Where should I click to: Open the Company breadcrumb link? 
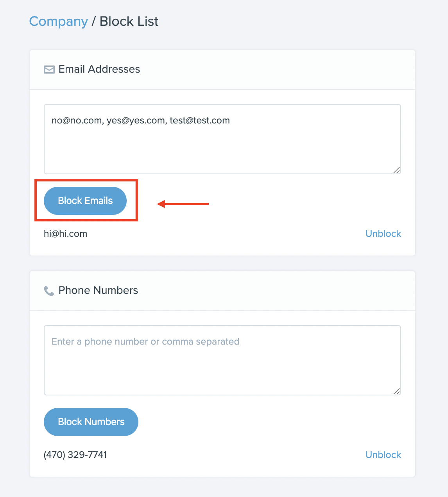click(59, 21)
